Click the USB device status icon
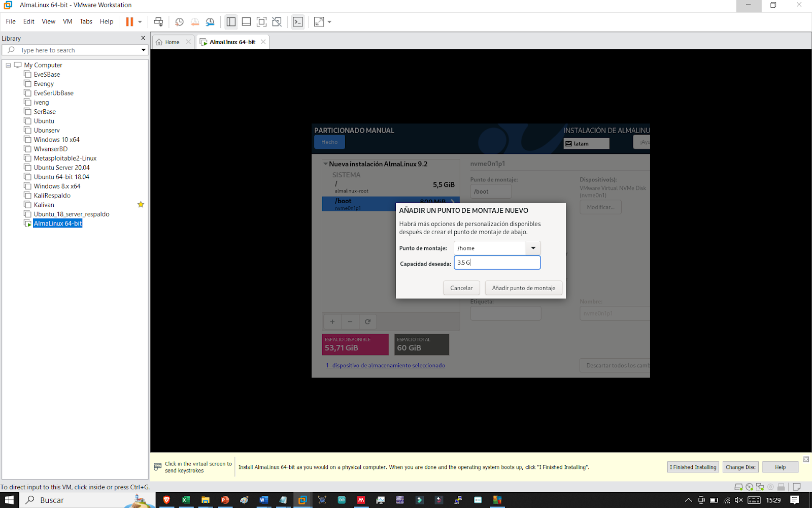 [781, 487]
